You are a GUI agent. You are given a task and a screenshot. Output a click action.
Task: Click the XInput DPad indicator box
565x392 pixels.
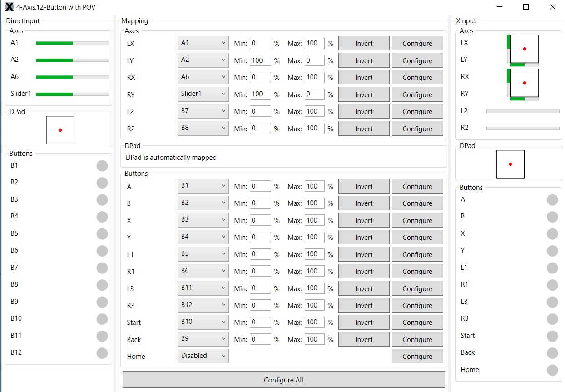point(510,164)
